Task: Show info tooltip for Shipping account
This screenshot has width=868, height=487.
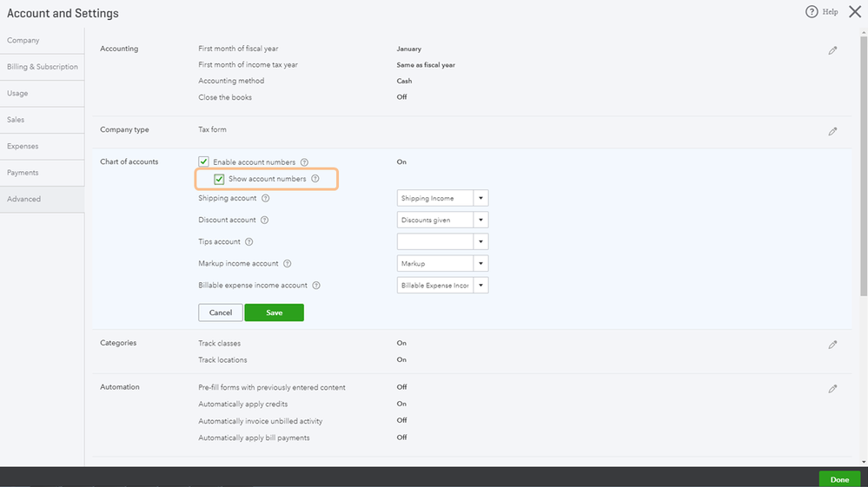Action: point(265,198)
